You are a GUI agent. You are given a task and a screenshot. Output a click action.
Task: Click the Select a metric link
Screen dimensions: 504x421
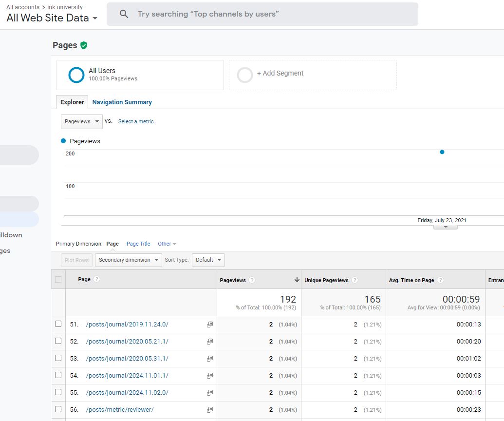click(x=136, y=121)
